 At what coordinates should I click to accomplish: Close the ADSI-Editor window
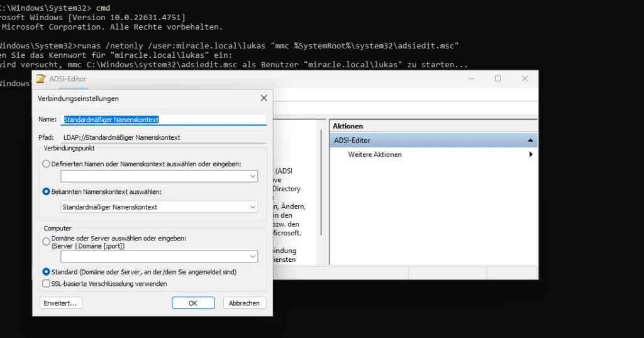525,79
